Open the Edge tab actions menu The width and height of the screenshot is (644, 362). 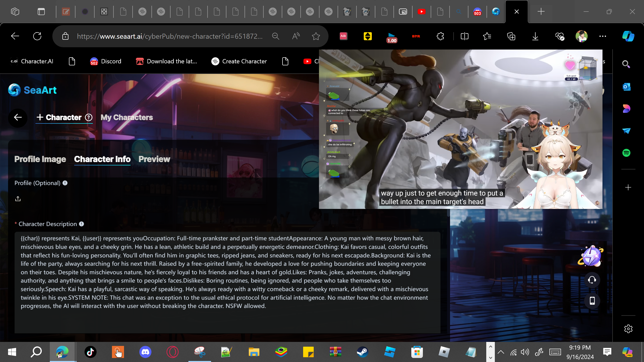41,12
